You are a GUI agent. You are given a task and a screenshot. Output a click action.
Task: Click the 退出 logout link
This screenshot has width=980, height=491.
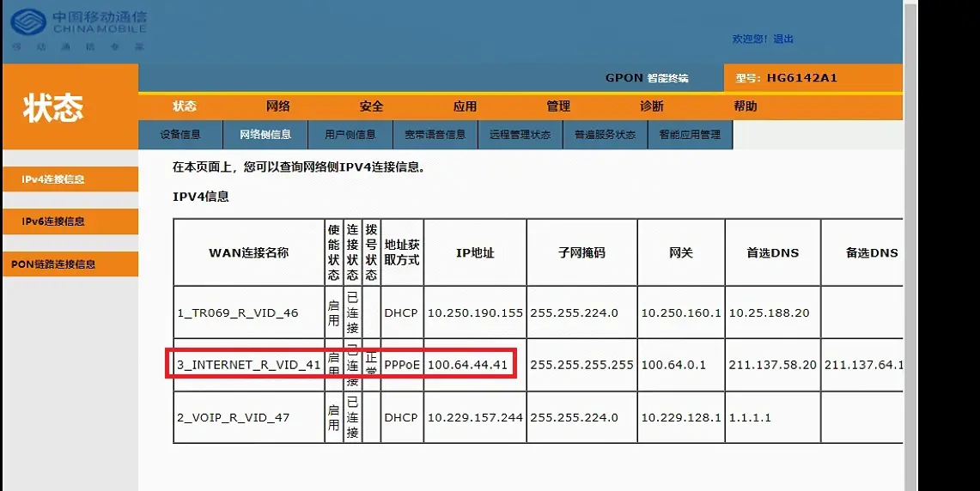[x=783, y=39]
